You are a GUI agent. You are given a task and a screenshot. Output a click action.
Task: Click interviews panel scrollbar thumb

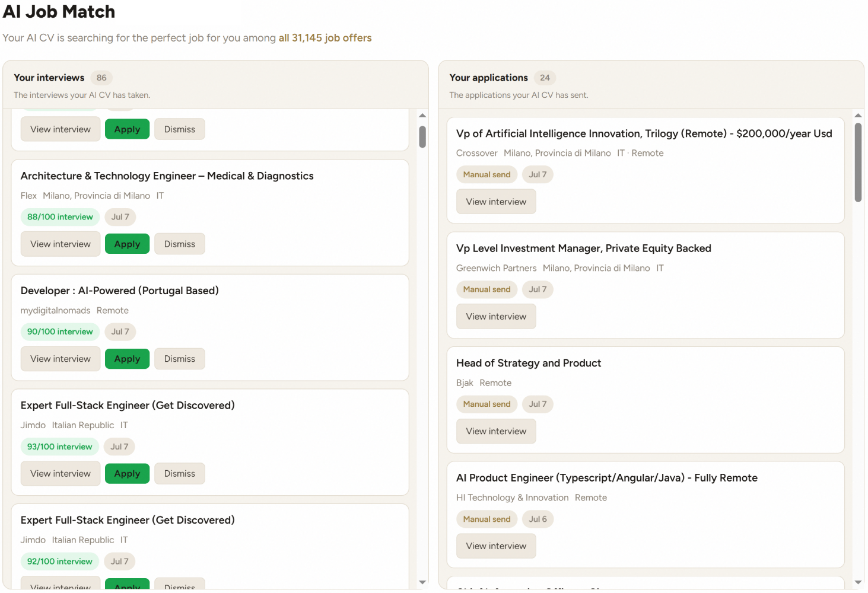(422, 137)
